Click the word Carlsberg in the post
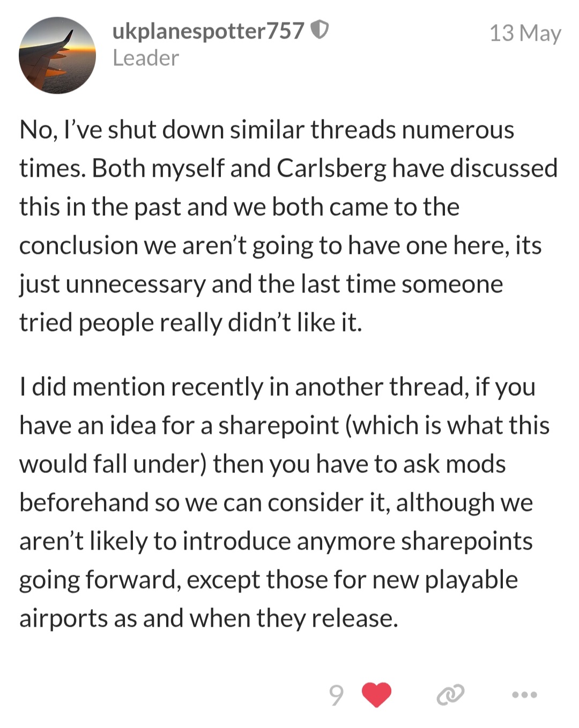579x728 pixels. (331, 169)
